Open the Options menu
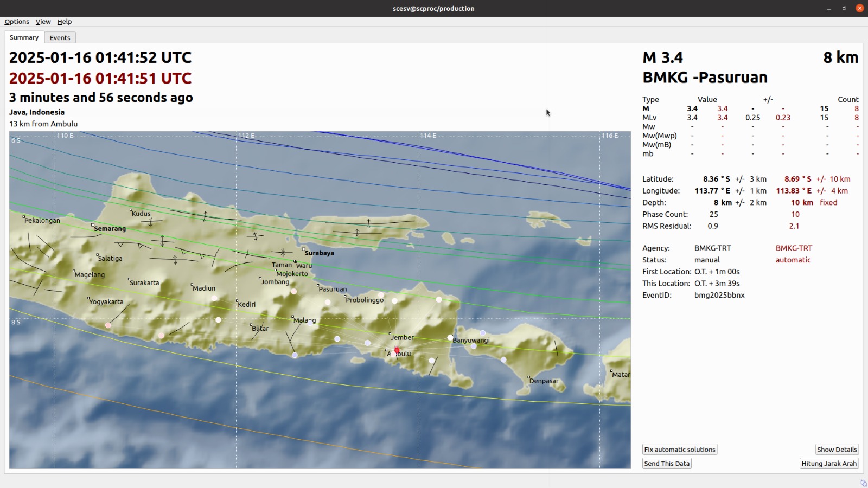Image resolution: width=868 pixels, height=488 pixels. (x=16, y=22)
